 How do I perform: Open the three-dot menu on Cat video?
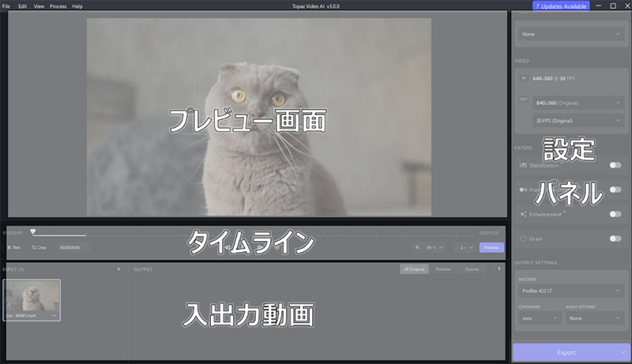coord(54,315)
